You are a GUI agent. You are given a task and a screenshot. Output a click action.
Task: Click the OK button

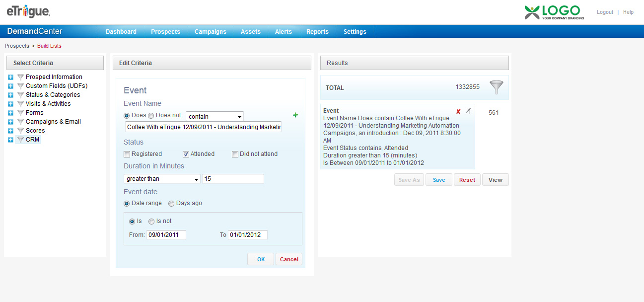(x=261, y=259)
